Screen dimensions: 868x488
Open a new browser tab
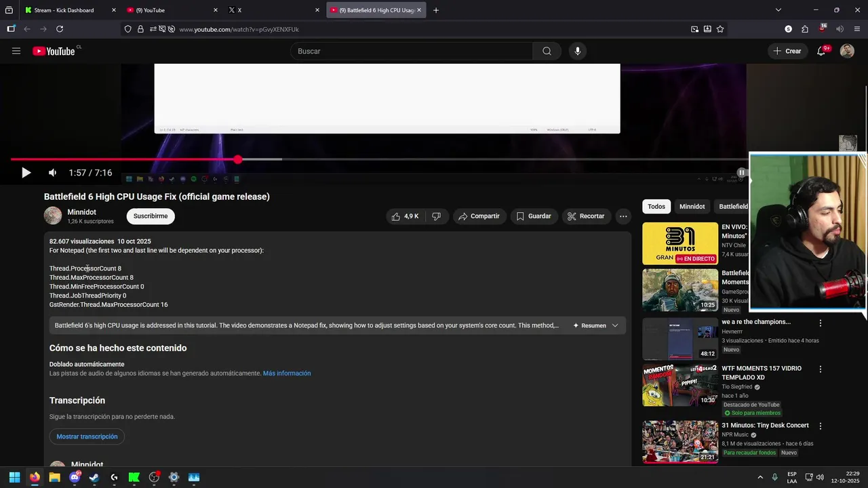click(436, 10)
